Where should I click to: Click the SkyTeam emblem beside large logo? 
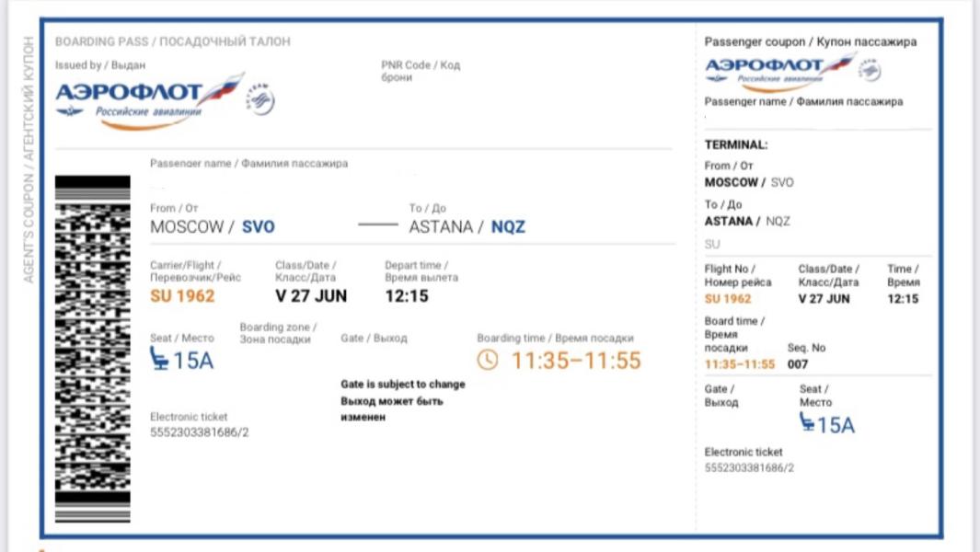(x=260, y=99)
